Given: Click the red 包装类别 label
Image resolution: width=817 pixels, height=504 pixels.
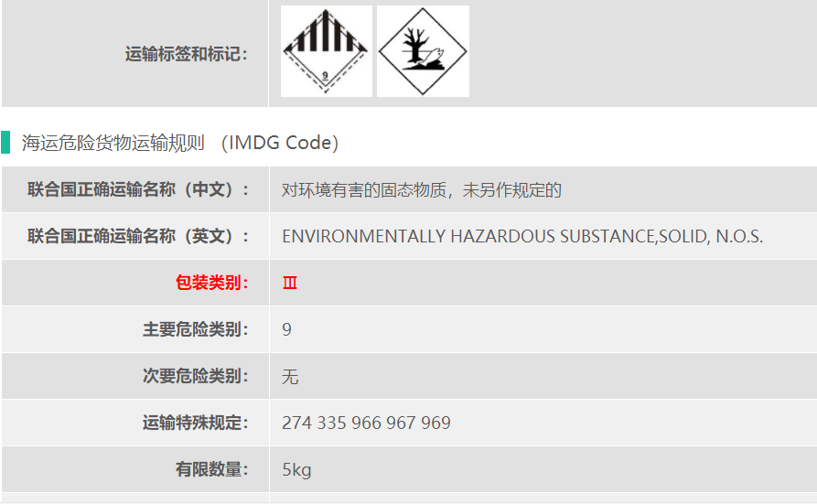Looking at the screenshot, I should [212, 283].
